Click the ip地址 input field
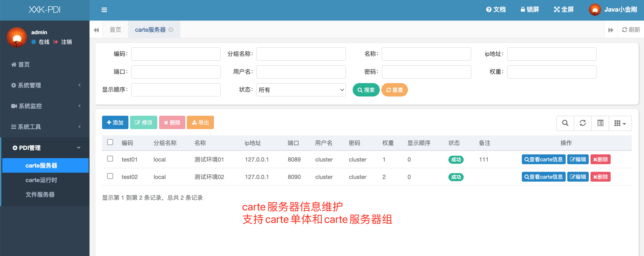This screenshot has height=256, width=644. point(551,54)
